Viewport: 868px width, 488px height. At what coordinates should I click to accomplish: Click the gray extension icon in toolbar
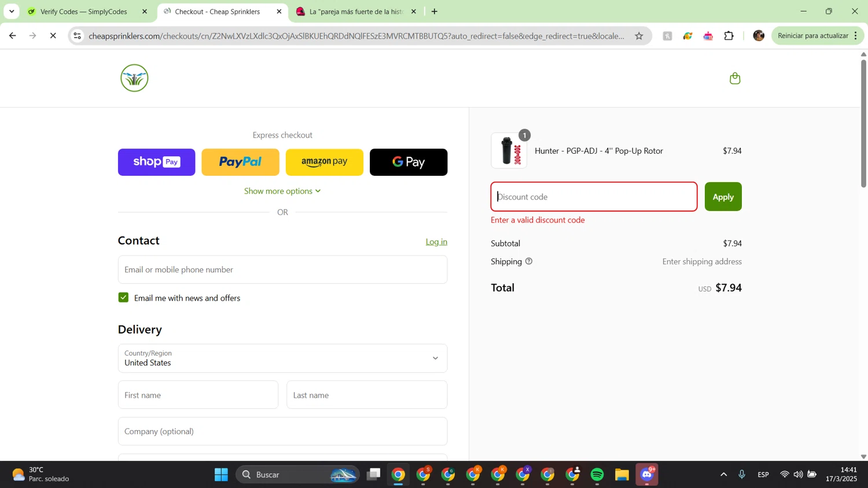667,36
